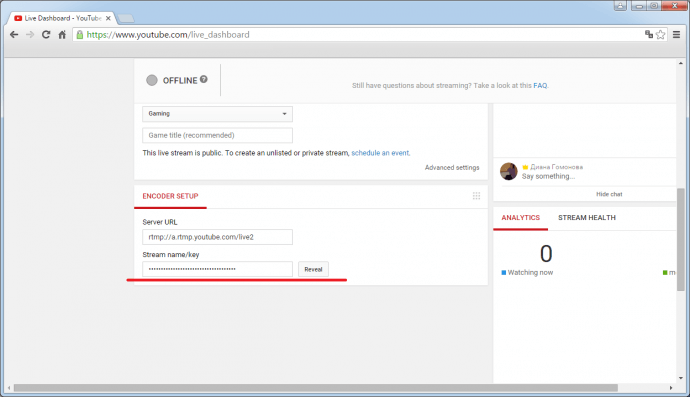The image size is (690, 397).
Task: Click the horizontal scrollbar thumb
Action: coord(316,388)
